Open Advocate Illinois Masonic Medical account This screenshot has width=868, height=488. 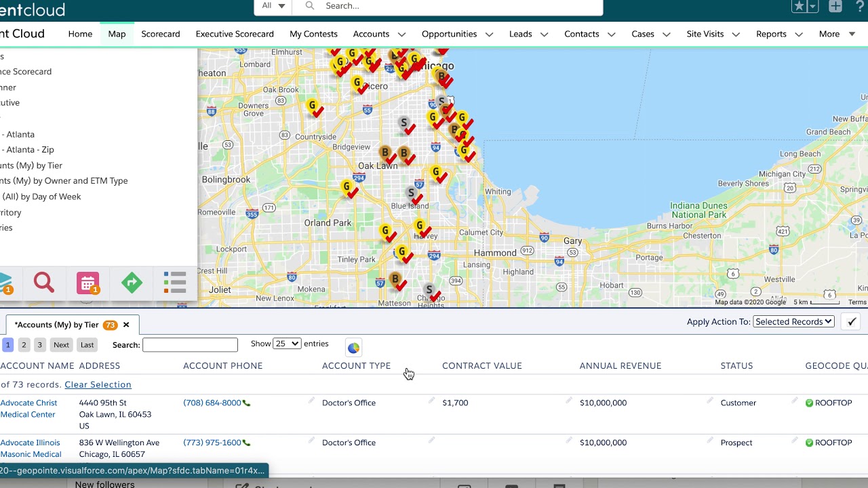31,449
